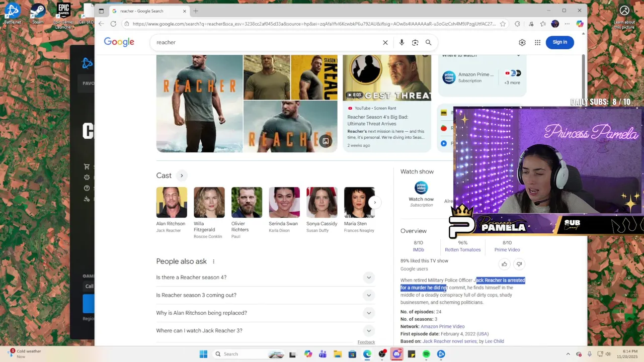Viewport: 644px width, 362px height.
Task: Open Edge tab actions menu icon
Action: pos(101,11)
